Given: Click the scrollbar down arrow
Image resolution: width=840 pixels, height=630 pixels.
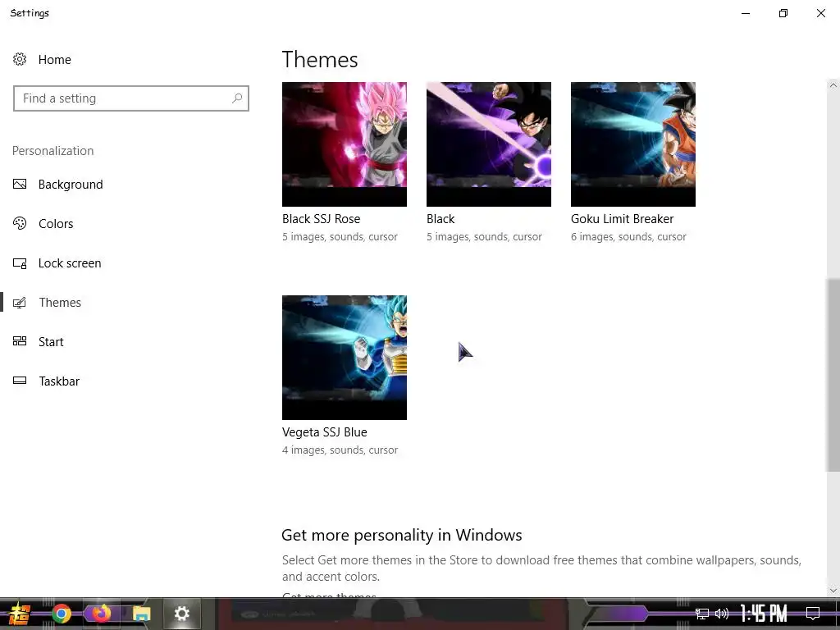Looking at the screenshot, I should pyautogui.click(x=833, y=591).
